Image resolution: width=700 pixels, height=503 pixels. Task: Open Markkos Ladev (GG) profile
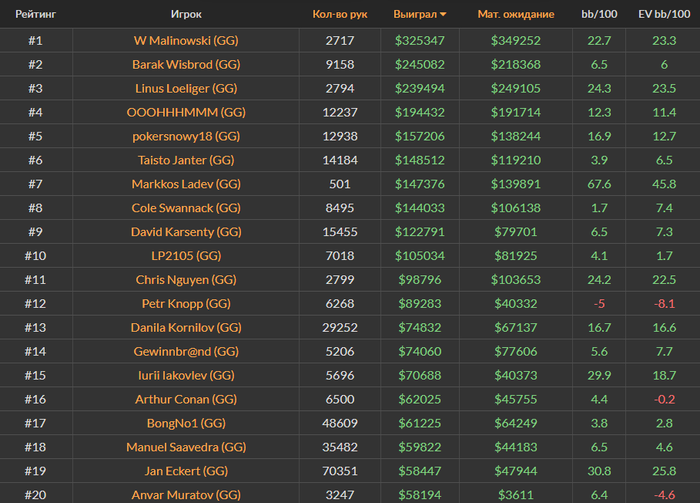[x=187, y=184]
